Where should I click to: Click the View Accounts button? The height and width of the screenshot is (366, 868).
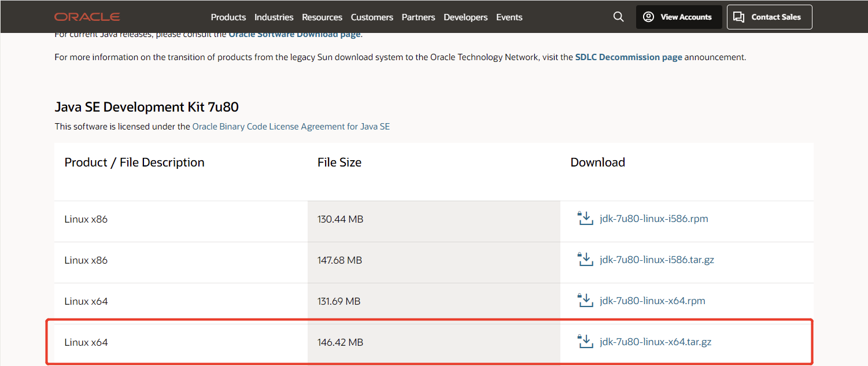pyautogui.click(x=678, y=17)
